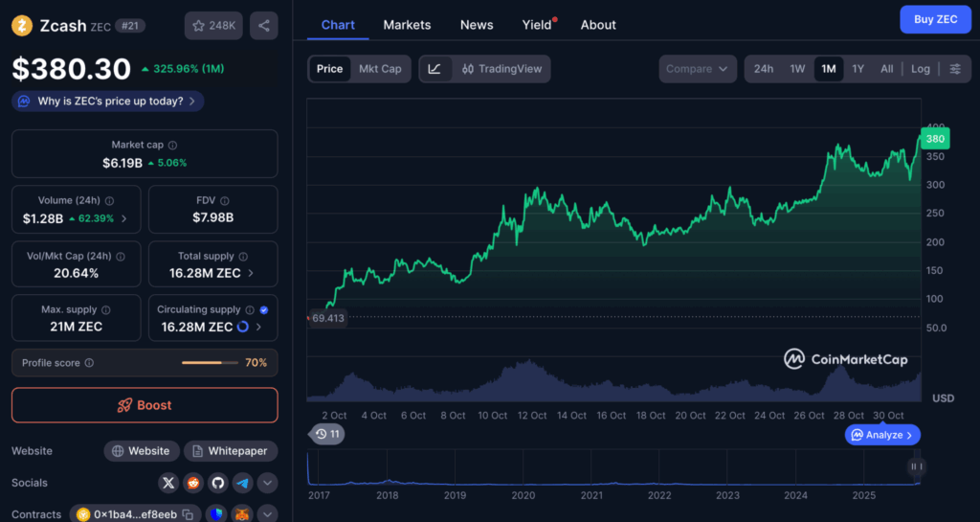Switch to TradingView chart mode
Viewport: 980px width, 522px height.
501,69
